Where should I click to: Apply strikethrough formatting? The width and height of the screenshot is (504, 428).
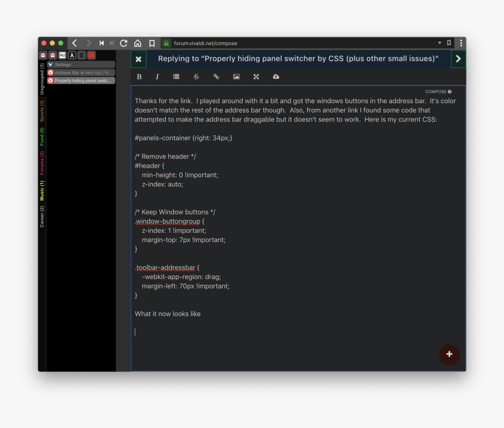click(196, 77)
